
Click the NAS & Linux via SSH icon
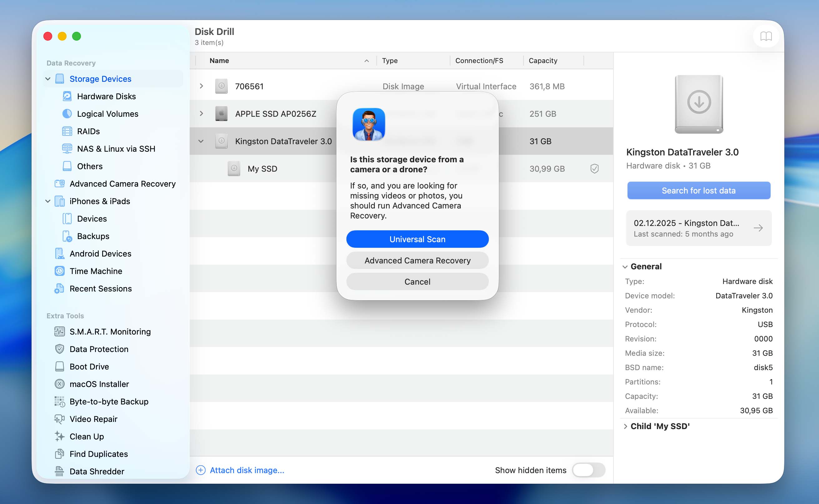point(67,149)
